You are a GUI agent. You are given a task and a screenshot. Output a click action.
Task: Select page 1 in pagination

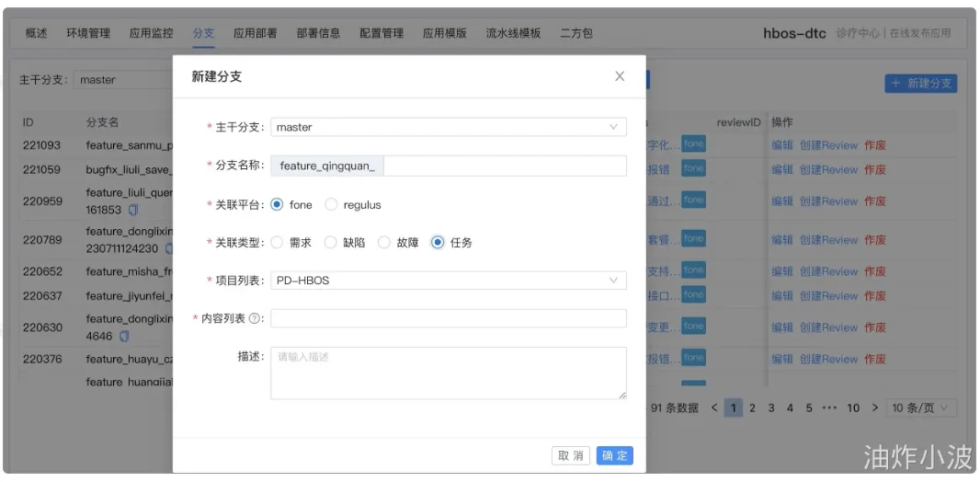pyautogui.click(x=733, y=408)
